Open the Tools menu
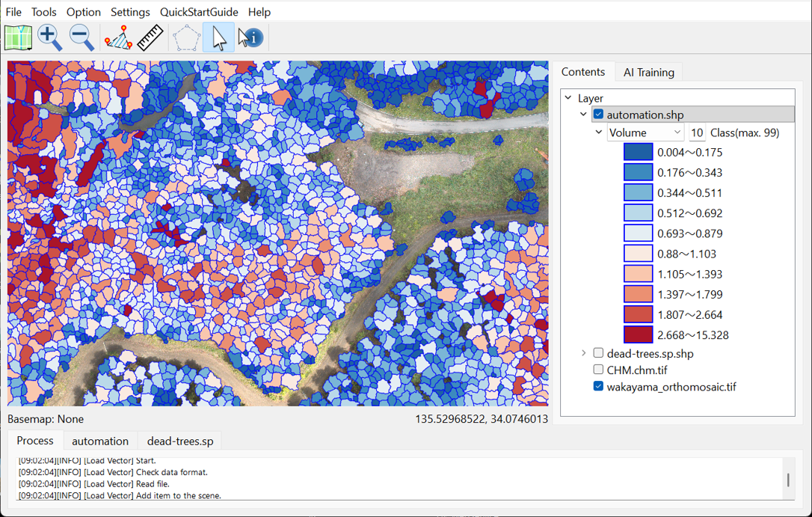This screenshot has height=517, width=812. click(x=44, y=12)
